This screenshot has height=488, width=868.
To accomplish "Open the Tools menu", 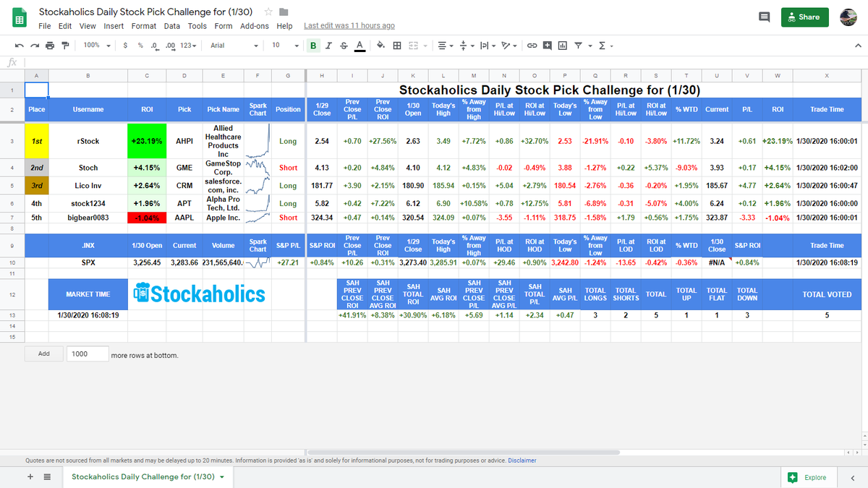I will pos(197,26).
